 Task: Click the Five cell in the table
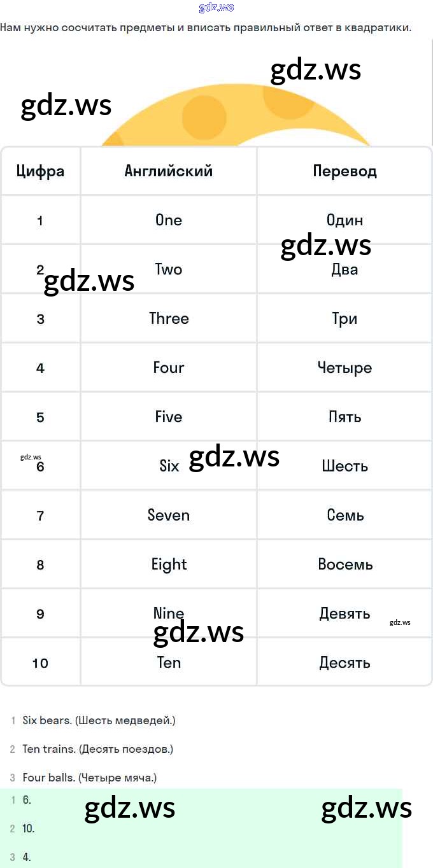click(x=169, y=417)
